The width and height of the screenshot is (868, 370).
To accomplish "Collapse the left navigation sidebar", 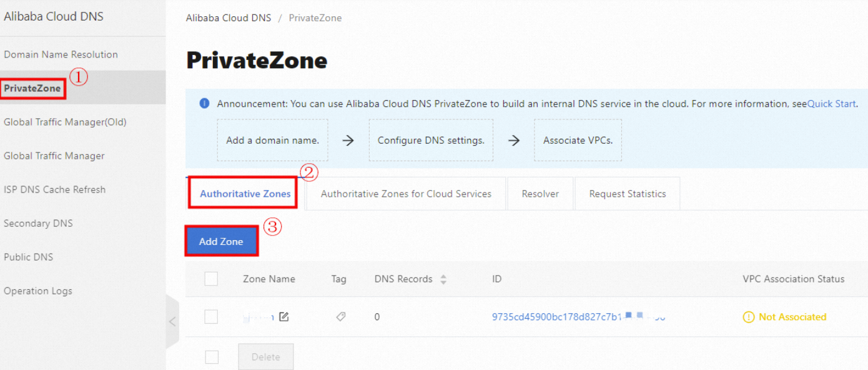I will pos(172,320).
